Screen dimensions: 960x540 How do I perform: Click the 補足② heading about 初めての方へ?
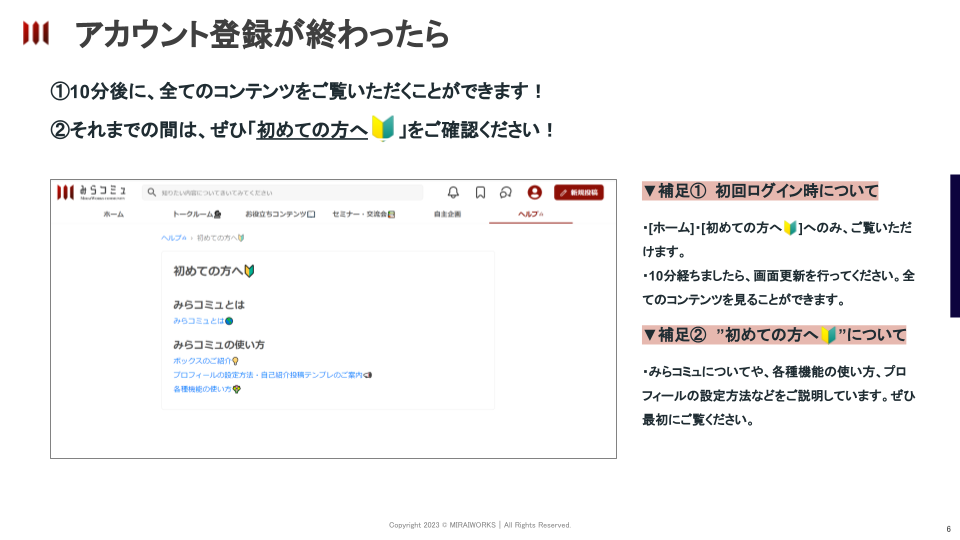[x=774, y=335]
